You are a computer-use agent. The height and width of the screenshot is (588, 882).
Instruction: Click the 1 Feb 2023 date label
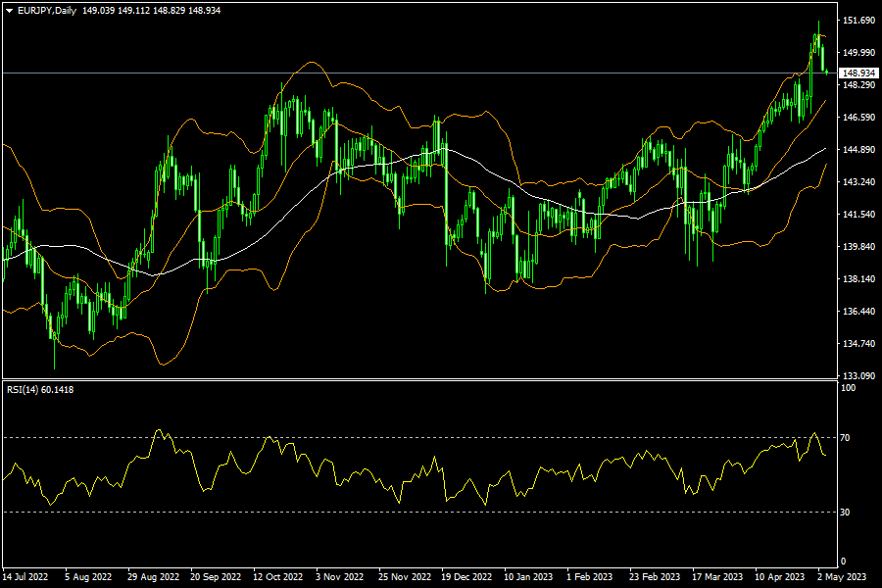(x=590, y=577)
